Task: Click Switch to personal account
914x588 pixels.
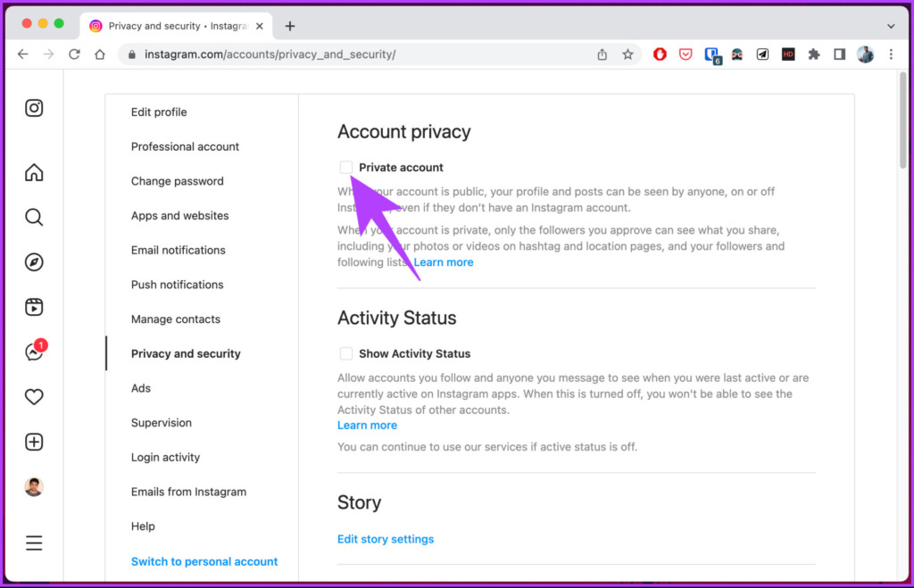Action: click(x=204, y=561)
